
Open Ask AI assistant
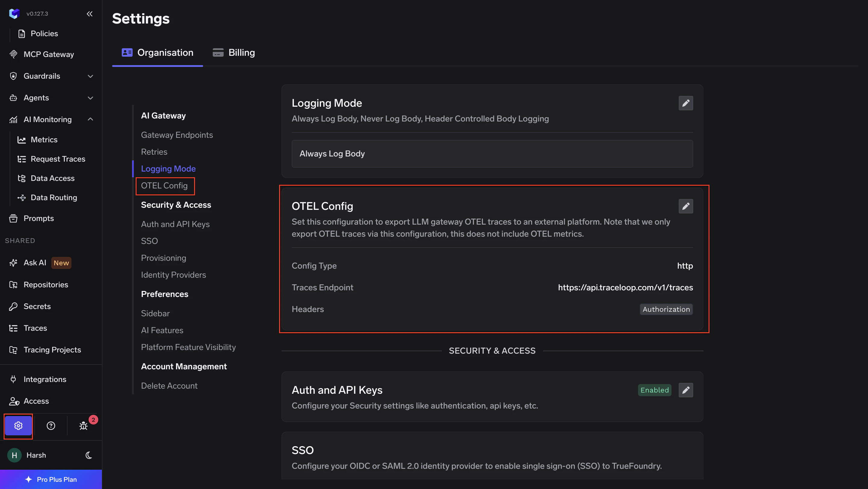(35, 263)
